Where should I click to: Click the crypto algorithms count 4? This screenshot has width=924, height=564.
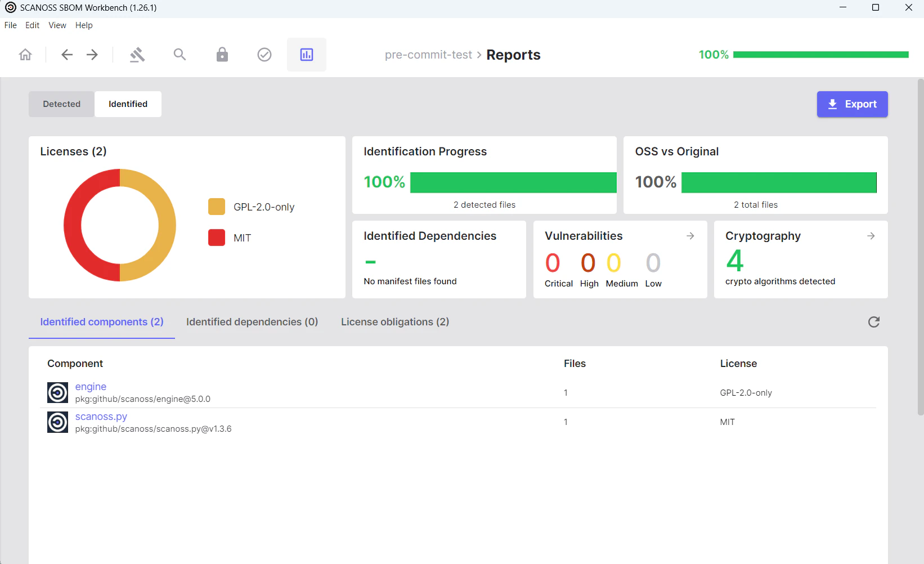click(x=735, y=261)
